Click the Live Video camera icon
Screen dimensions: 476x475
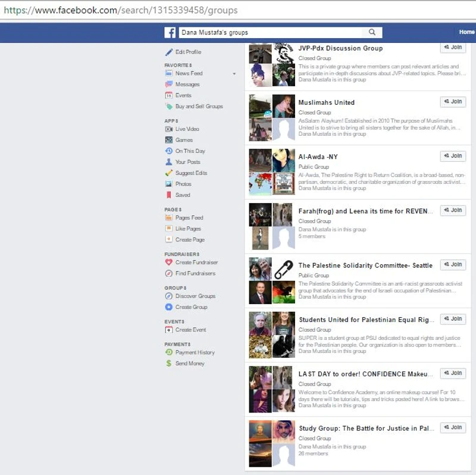(x=169, y=129)
